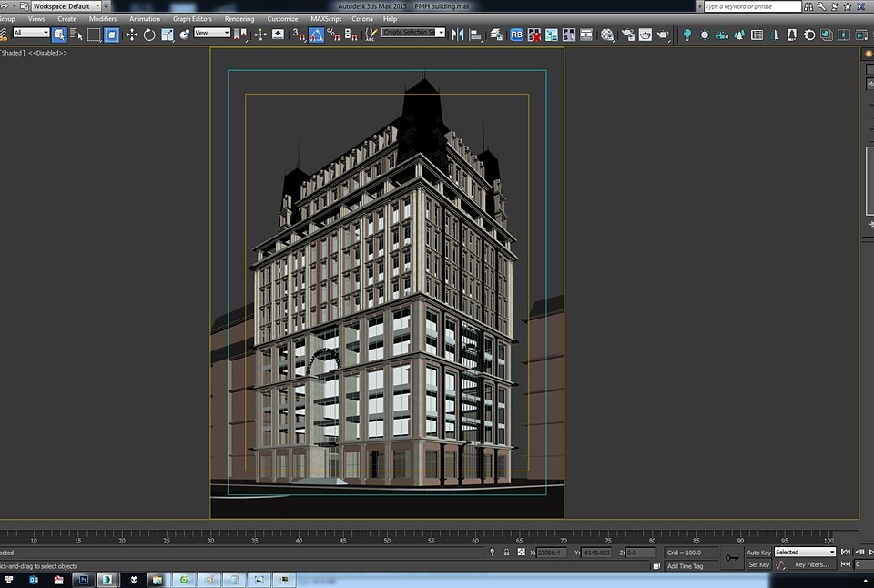Open the Selected key filter dropdown
Viewport: 874px width, 588px height.
804,552
